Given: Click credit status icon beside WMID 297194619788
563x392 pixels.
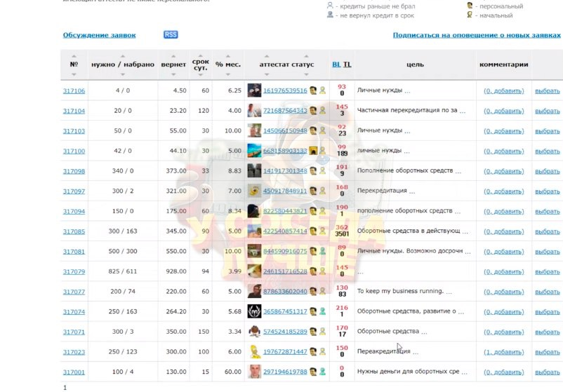Looking at the screenshot, I should (x=323, y=372).
